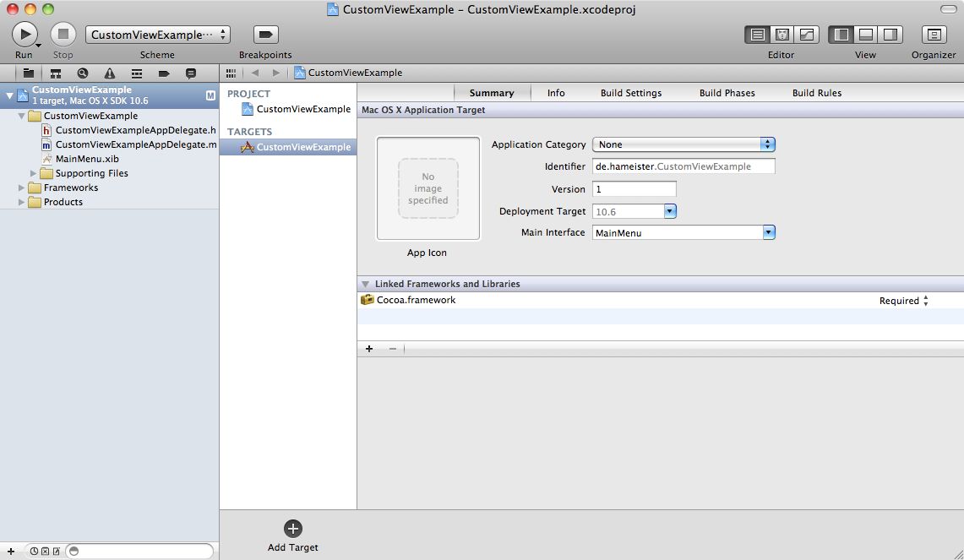964x560 pixels.
Task: Open the Application Category dropdown
Action: [x=684, y=144]
